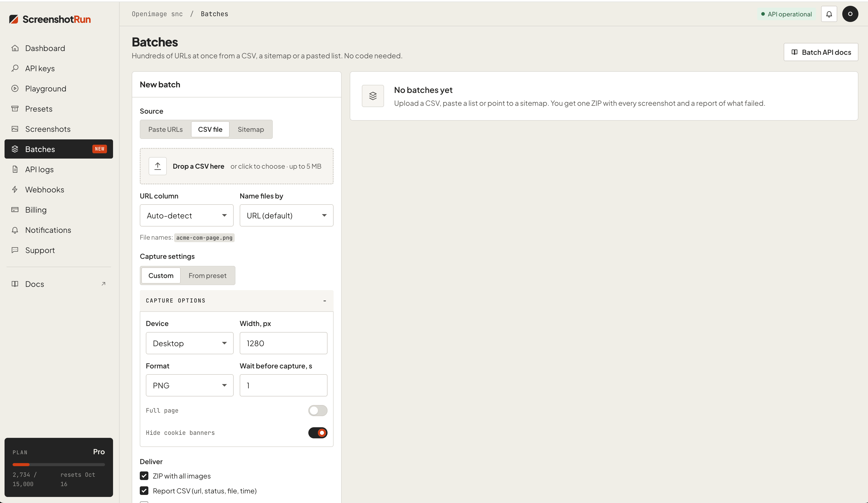
Task: Click the Docs book icon in sidebar
Action: pyautogui.click(x=15, y=284)
